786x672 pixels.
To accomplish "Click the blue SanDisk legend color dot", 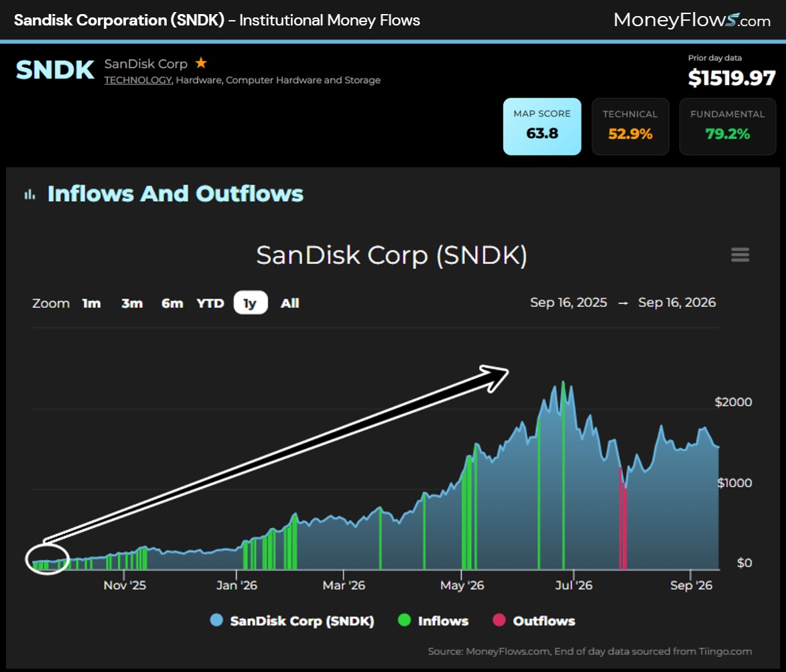I will click(216, 620).
